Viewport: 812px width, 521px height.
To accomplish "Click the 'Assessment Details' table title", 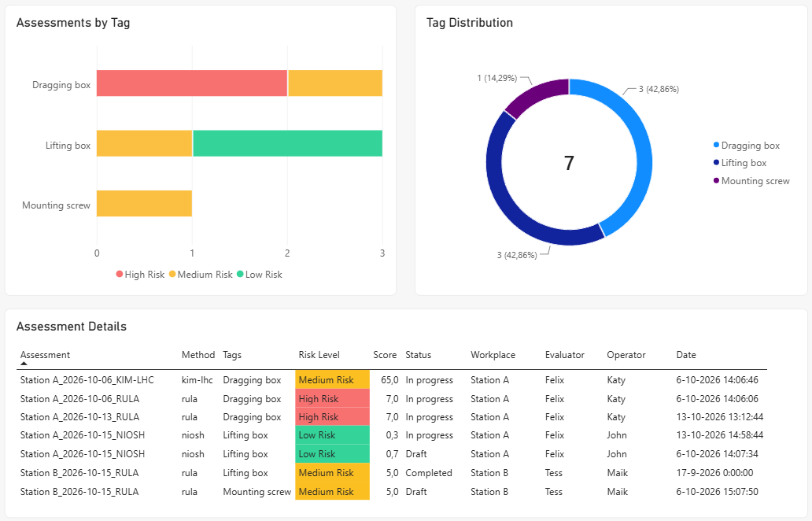I will (72, 327).
